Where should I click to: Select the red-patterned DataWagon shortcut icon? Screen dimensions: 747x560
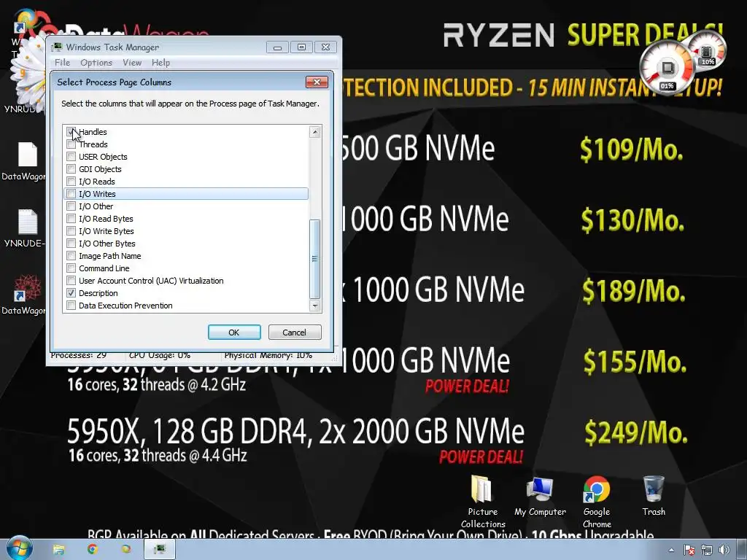coord(25,295)
